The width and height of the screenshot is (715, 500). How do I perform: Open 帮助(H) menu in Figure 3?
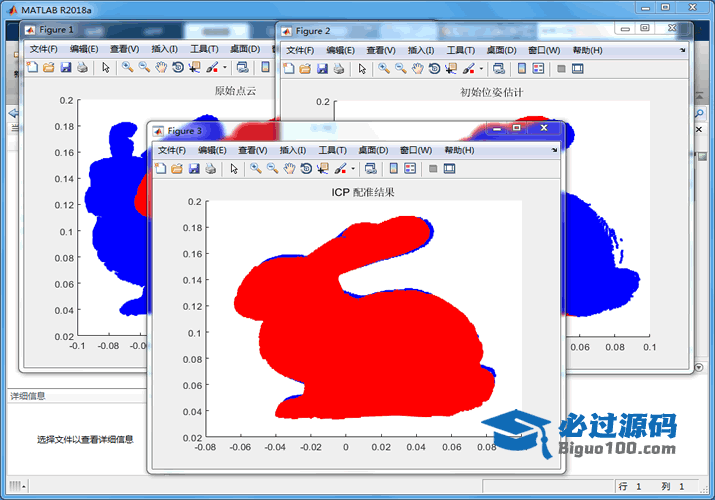(x=460, y=150)
